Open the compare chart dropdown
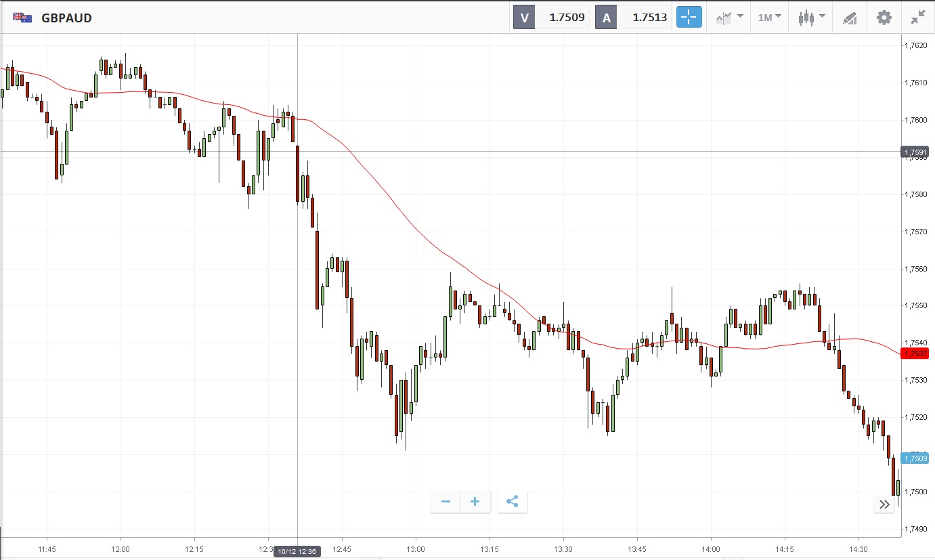 (x=730, y=18)
